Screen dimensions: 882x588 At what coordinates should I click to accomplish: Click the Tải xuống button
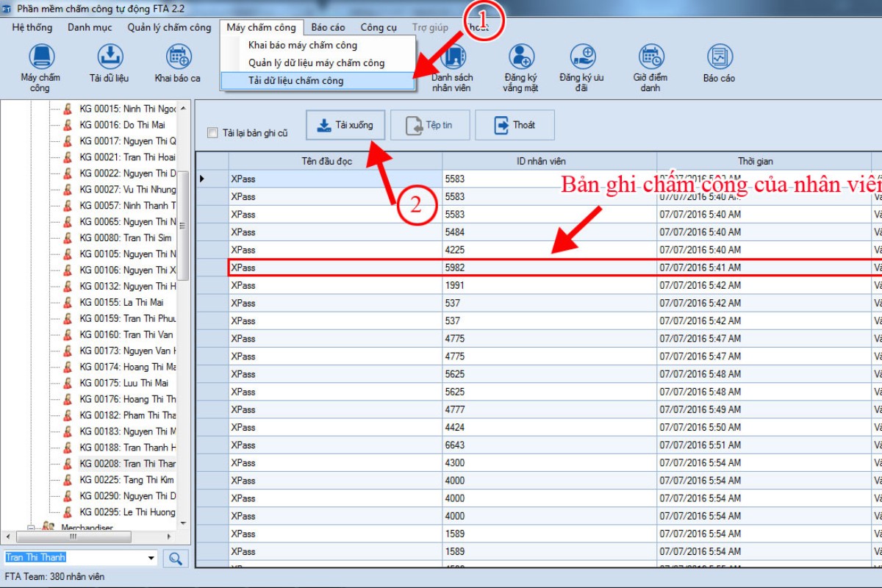(x=345, y=125)
